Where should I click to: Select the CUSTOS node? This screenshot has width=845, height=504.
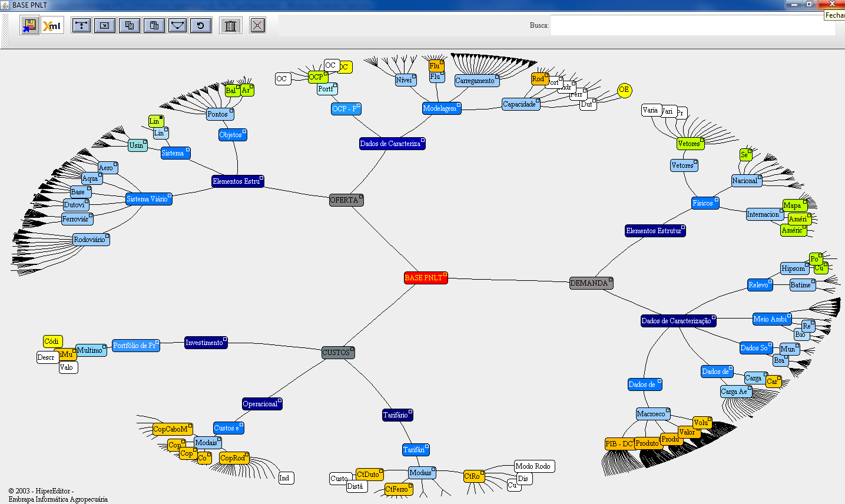tap(338, 353)
